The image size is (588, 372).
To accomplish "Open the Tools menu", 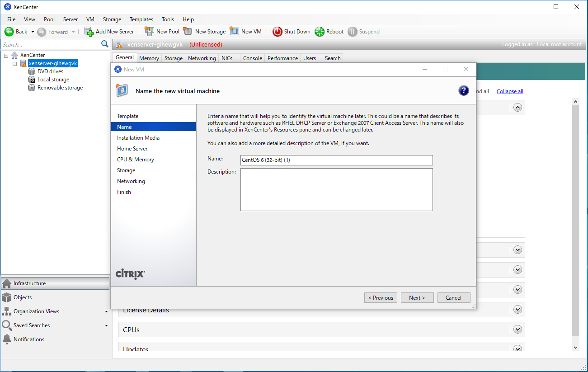I will tap(168, 19).
